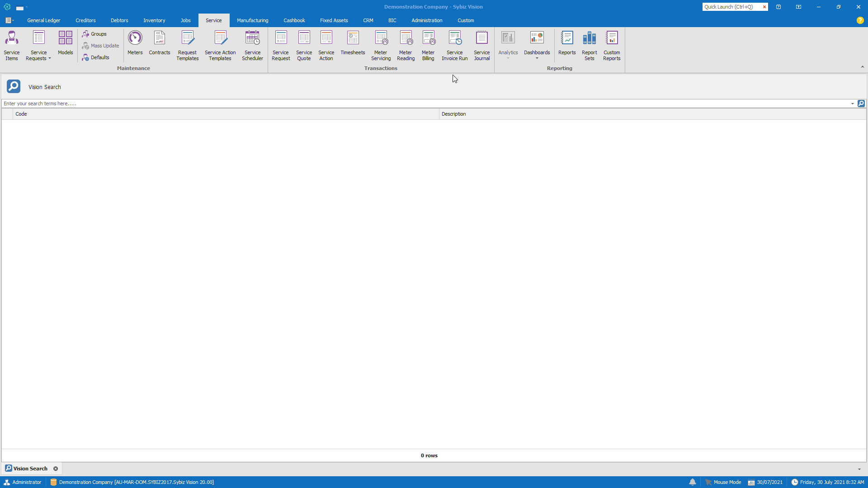Screen dimensions: 868x488
Task: Open search terms history dropdown
Action: (x=853, y=103)
